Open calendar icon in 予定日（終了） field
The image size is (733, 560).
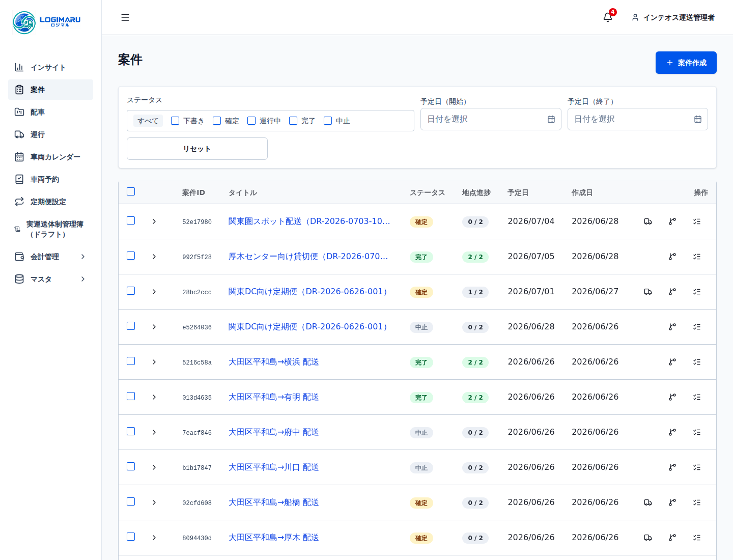[698, 119]
